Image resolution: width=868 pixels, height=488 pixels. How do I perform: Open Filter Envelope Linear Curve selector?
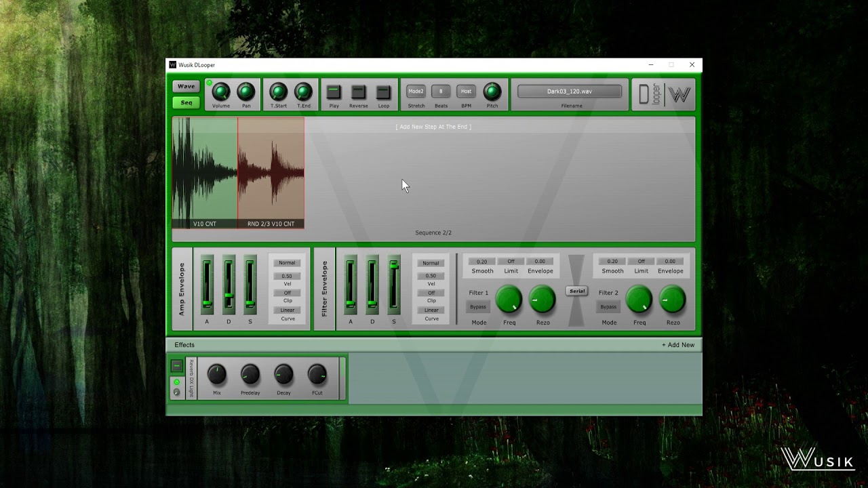pos(431,310)
